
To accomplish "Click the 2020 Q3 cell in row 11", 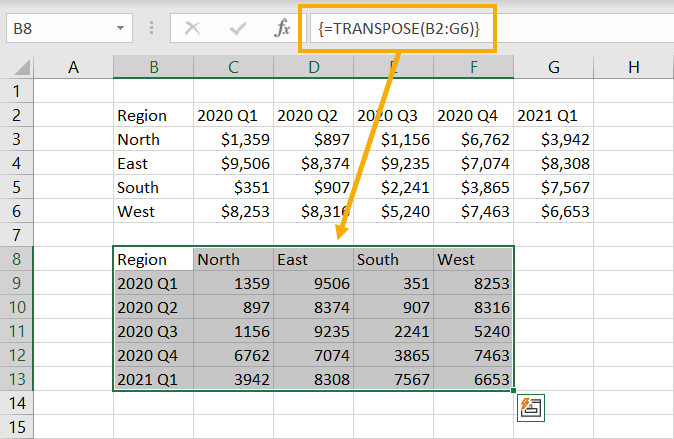I will pyautogui.click(x=153, y=332).
